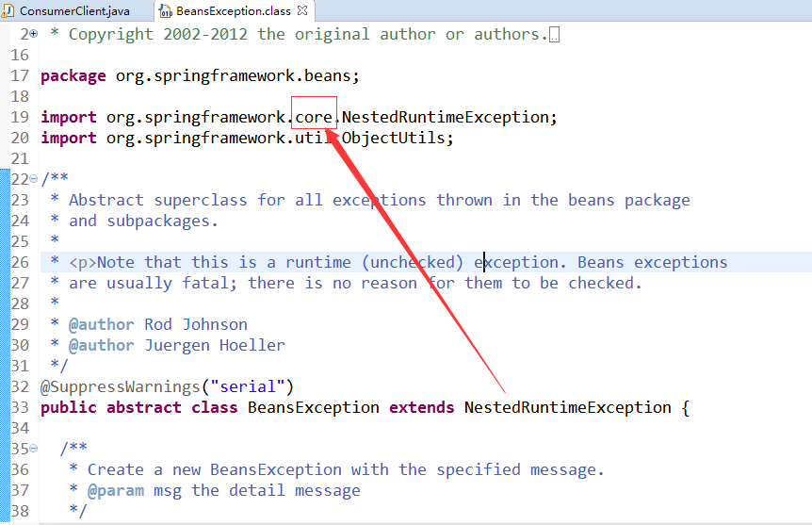Switch to the ConsumerClient.java tab
Image resolution: width=812 pixels, height=525 pixels.
click(x=74, y=11)
